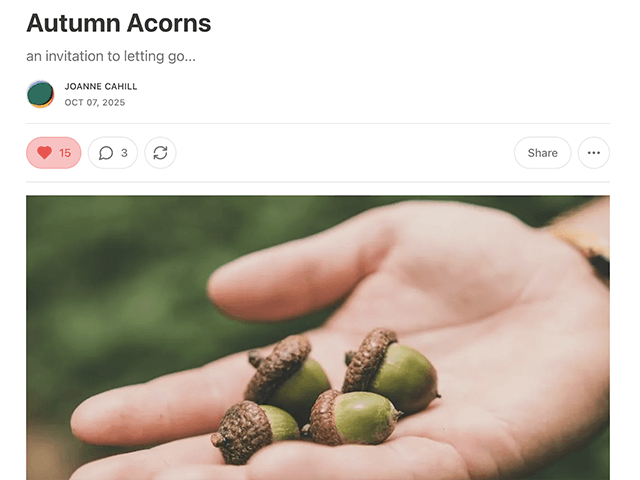Select the OCT 07, 2025 post date
The image size is (640, 480).
coord(95,102)
